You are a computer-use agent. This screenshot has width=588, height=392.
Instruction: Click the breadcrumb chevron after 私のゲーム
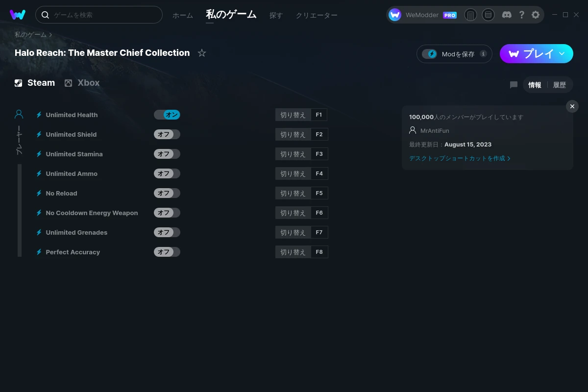50,35
